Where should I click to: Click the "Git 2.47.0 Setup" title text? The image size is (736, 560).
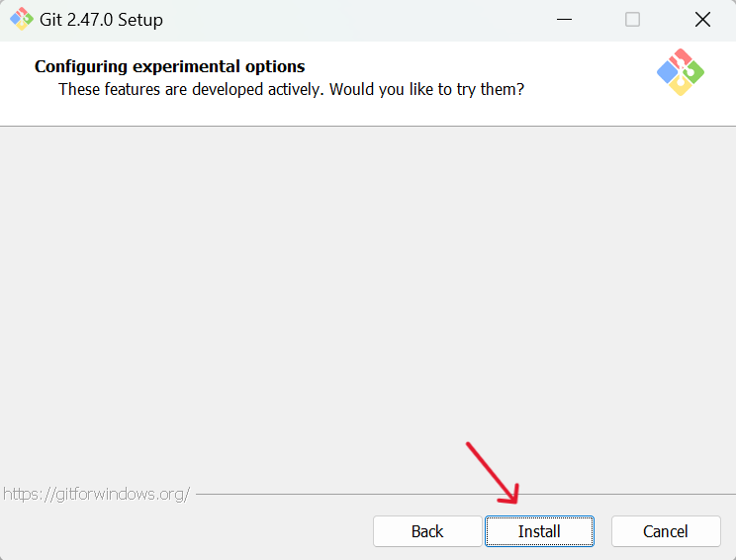[101, 20]
